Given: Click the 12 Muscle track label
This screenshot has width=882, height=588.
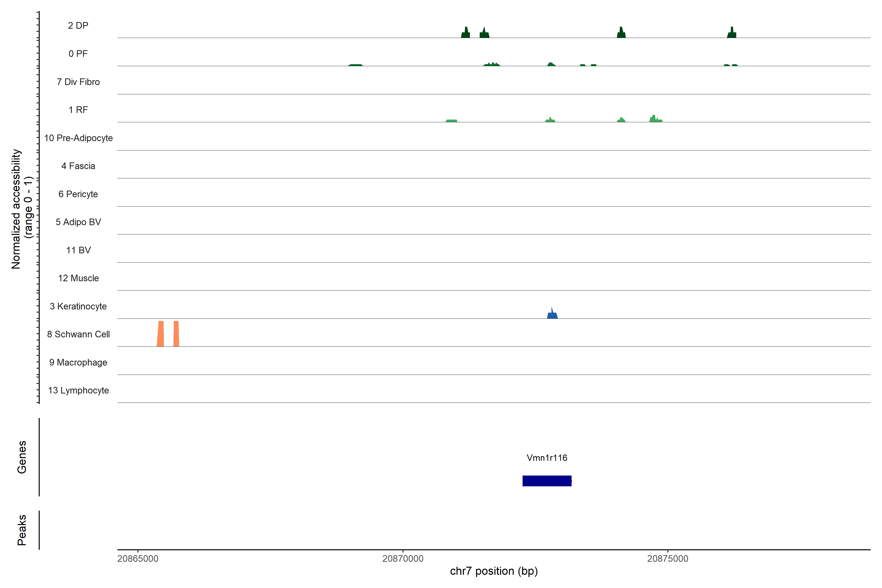Looking at the screenshot, I should 78,278.
